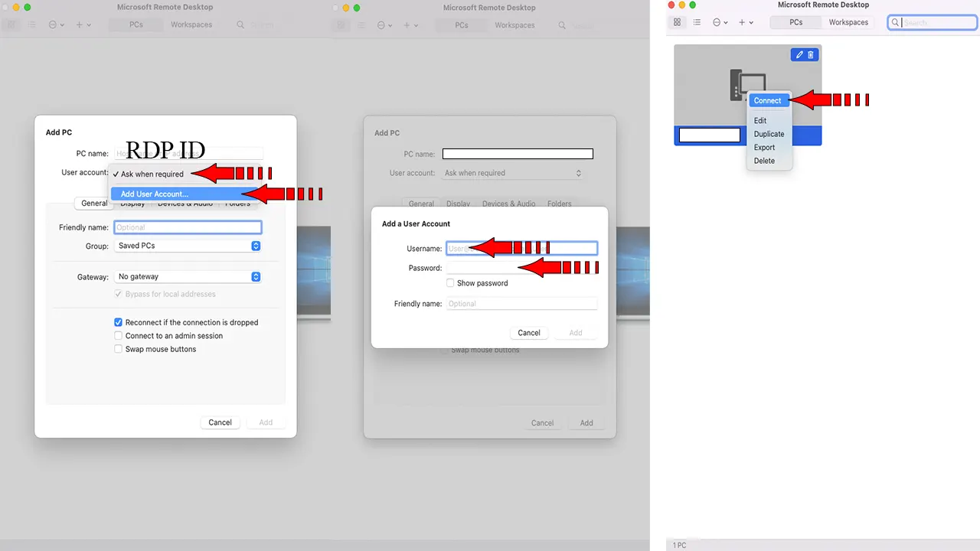
Task: Click Username field in Add a User Account dialog
Action: tap(521, 249)
